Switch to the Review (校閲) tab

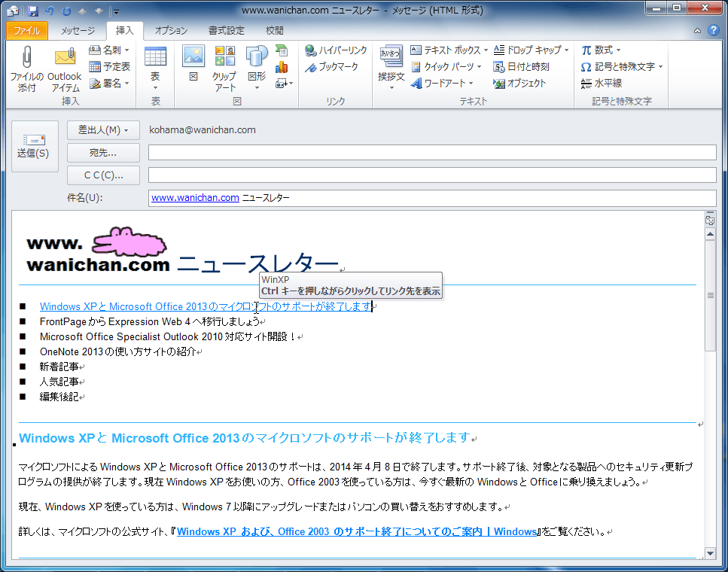pyautogui.click(x=274, y=31)
